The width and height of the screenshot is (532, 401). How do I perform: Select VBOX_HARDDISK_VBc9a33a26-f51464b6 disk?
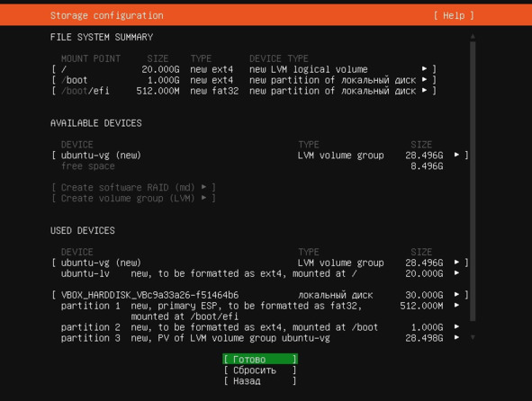pos(260,295)
